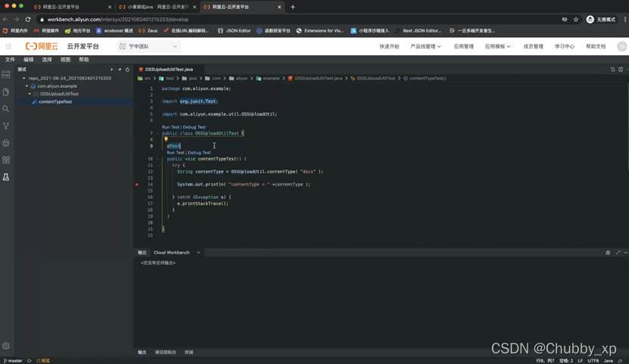
Task: Click the user avatar in top-right header
Action: pyautogui.click(x=621, y=46)
